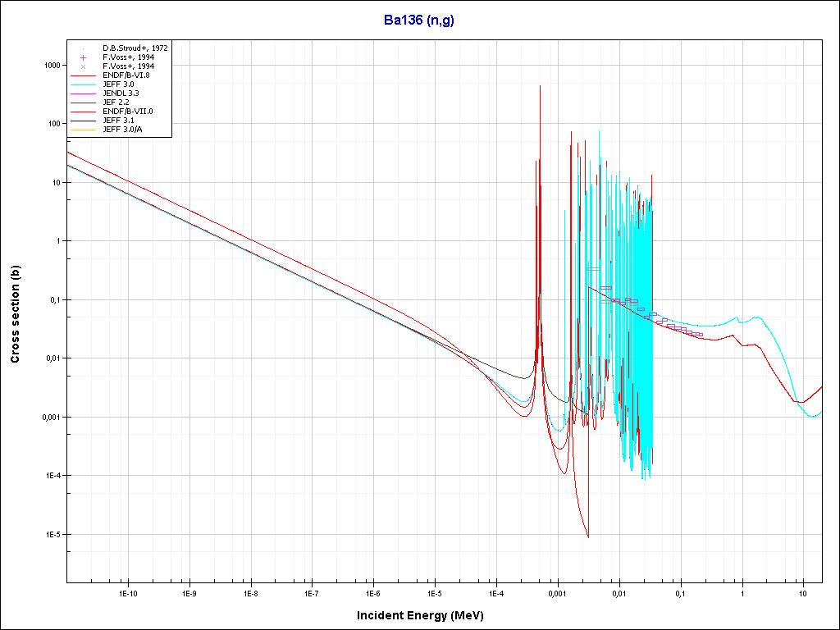This screenshot has width=840, height=630.
Task: Select the blue JEFF 3.1 line swatch
Action: click(84, 121)
